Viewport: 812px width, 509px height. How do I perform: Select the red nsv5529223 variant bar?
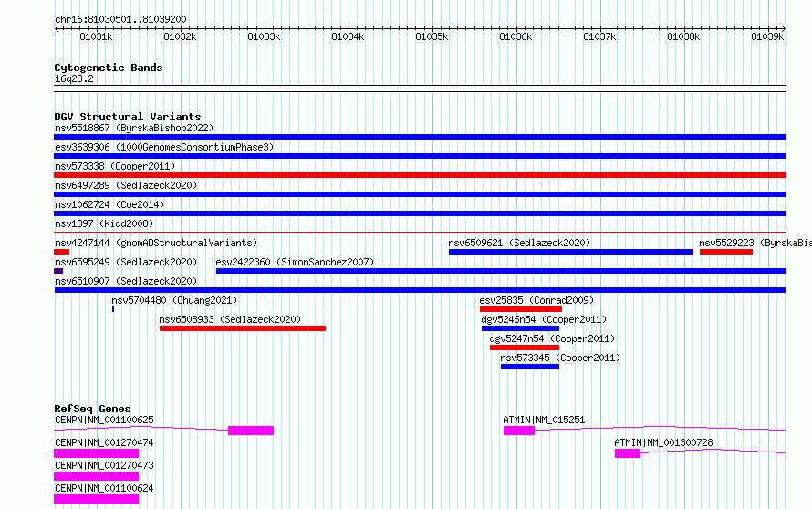pos(726,252)
